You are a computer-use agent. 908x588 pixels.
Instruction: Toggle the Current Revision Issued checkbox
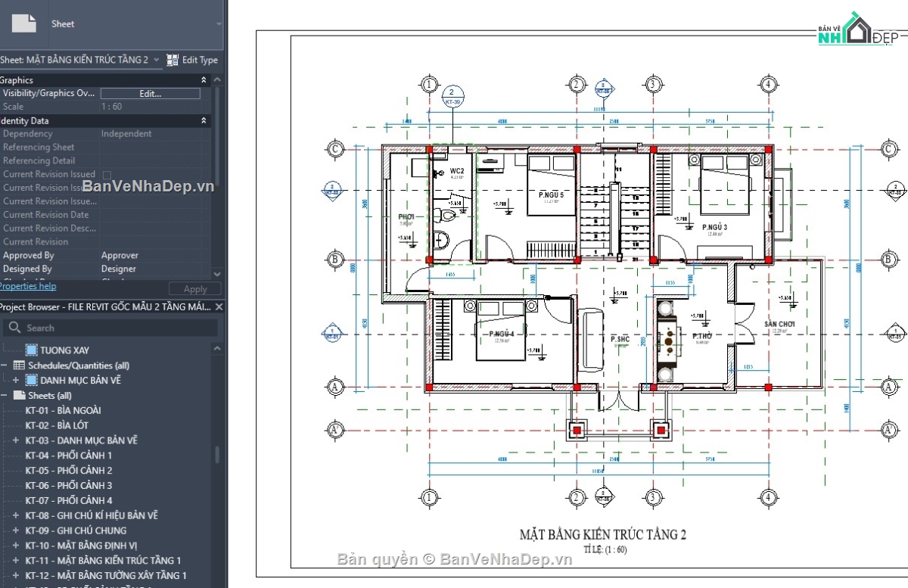pyautogui.click(x=107, y=175)
